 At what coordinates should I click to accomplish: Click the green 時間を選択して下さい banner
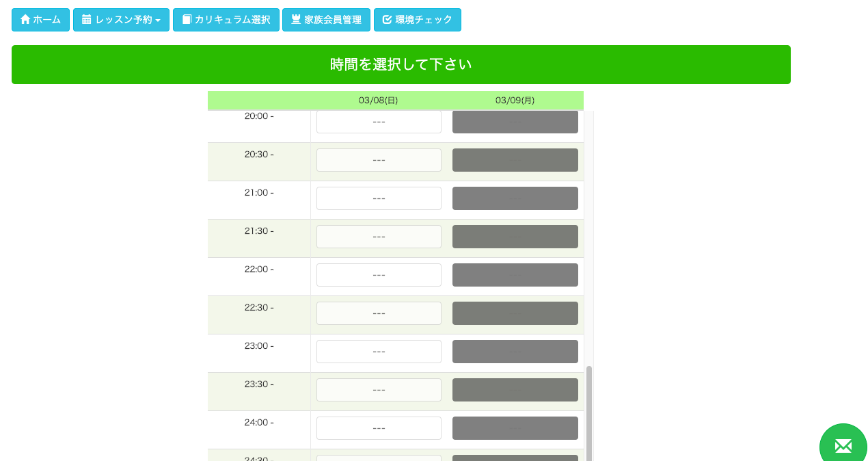coord(401,65)
